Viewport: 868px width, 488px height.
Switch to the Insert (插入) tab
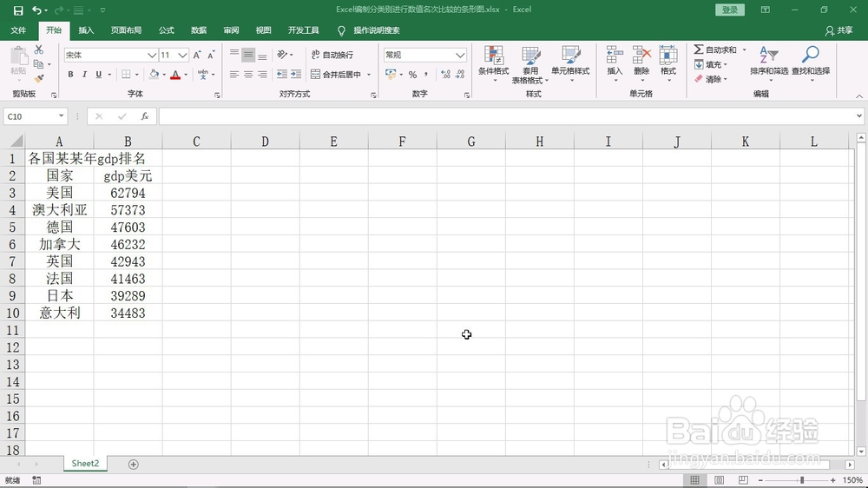click(86, 30)
